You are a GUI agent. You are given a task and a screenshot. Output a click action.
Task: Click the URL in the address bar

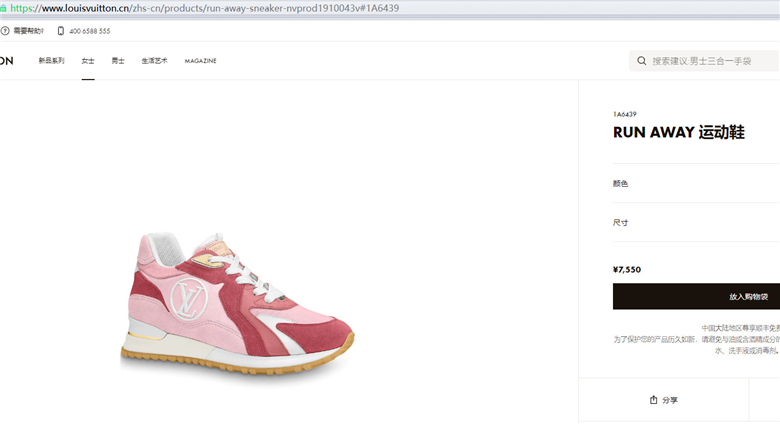click(204, 8)
